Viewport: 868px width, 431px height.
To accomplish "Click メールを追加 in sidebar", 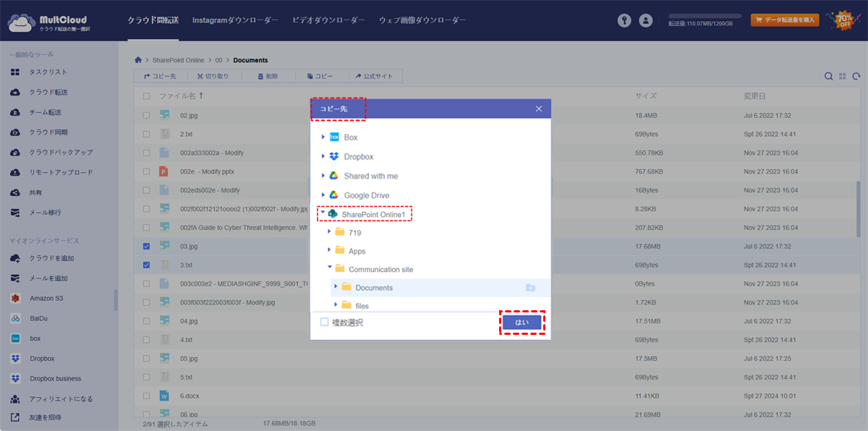I will 48,278.
